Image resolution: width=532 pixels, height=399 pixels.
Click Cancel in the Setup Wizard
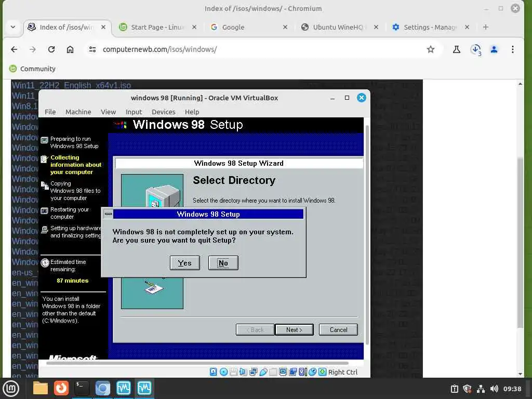338,330
